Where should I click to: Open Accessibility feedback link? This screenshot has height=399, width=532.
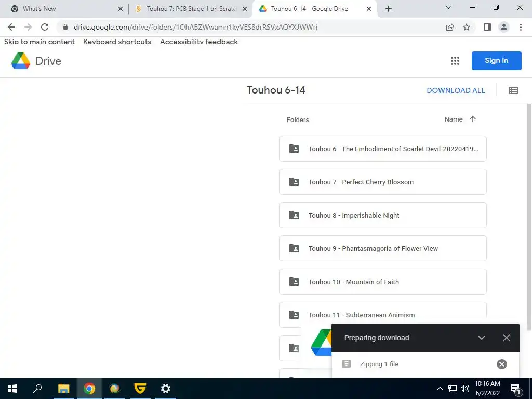(x=199, y=42)
